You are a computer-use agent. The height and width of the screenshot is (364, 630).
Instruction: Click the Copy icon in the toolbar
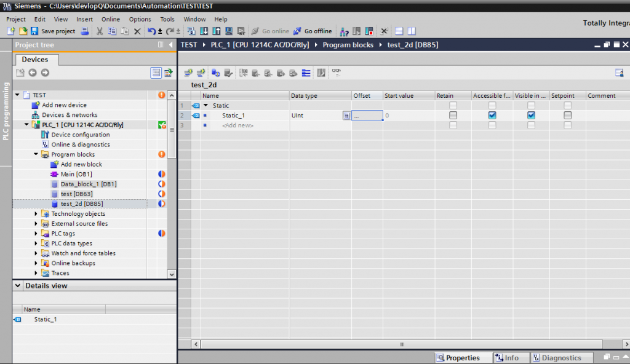click(x=112, y=31)
